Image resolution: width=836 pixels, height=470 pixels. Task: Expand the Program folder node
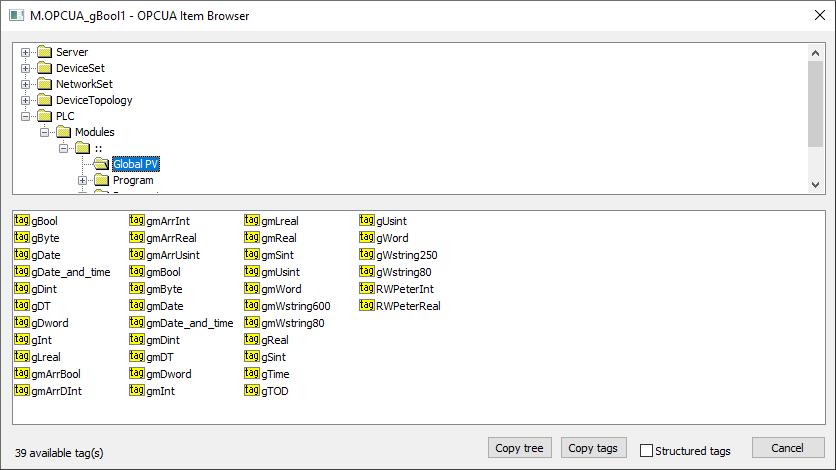(x=83, y=180)
